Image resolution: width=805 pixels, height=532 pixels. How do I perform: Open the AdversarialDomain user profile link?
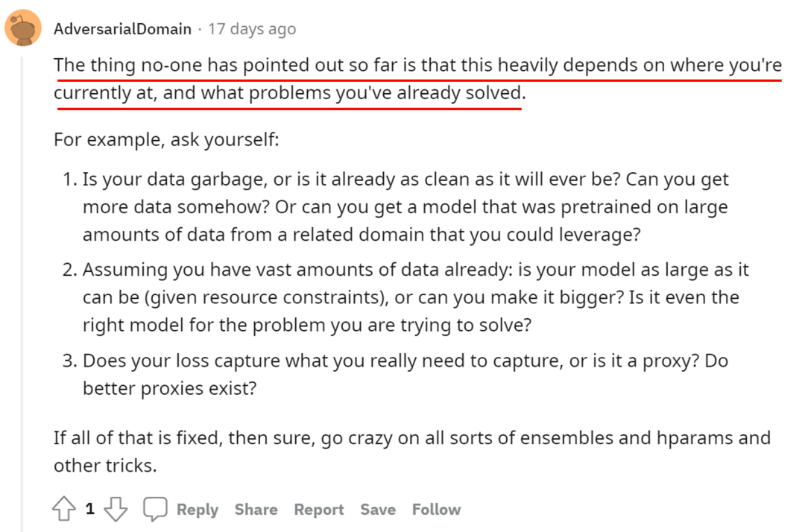[x=122, y=29]
